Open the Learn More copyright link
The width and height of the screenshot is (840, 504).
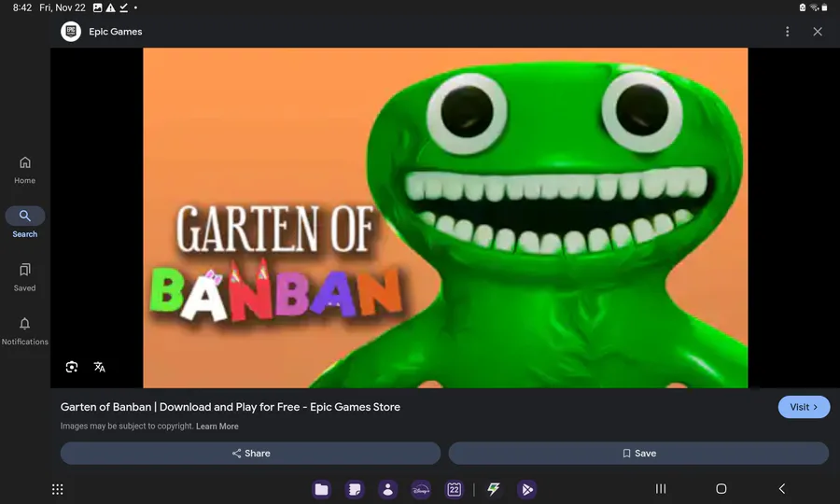click(217, 427)
